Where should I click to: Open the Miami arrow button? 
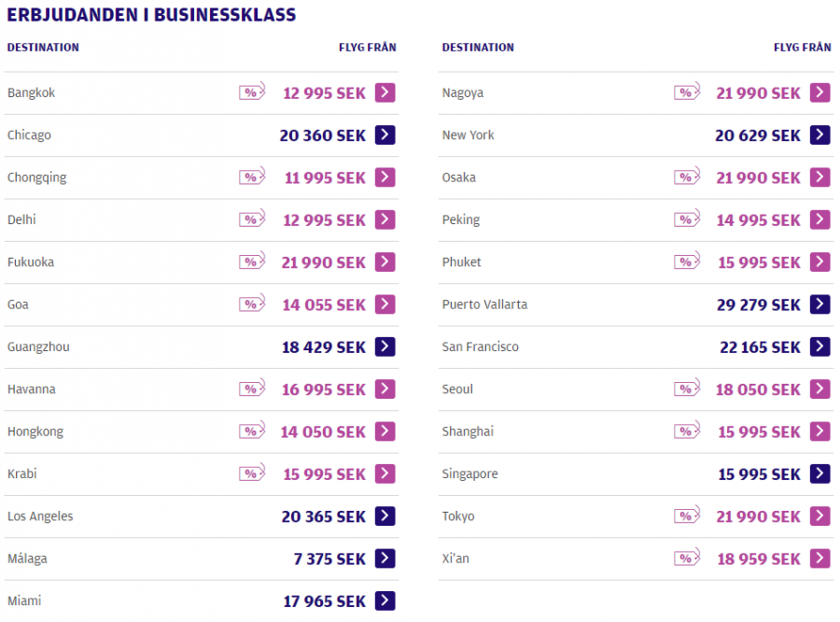click(385, 601)
